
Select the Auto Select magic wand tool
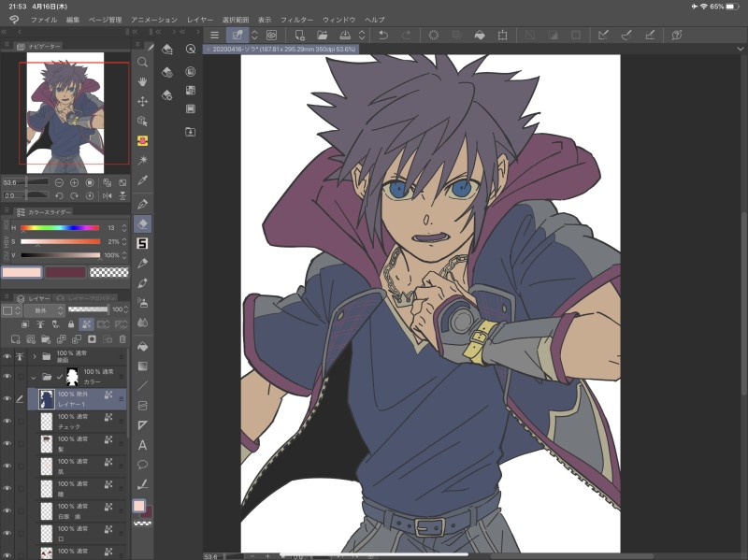coord(143,161)
